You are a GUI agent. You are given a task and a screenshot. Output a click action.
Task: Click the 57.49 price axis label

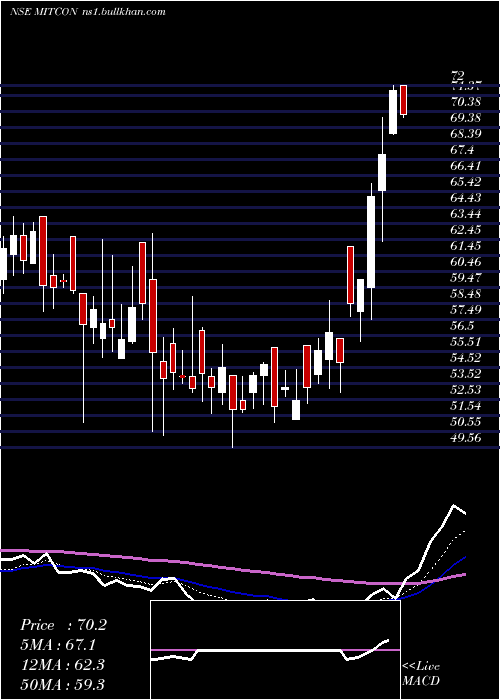[466, 310]
